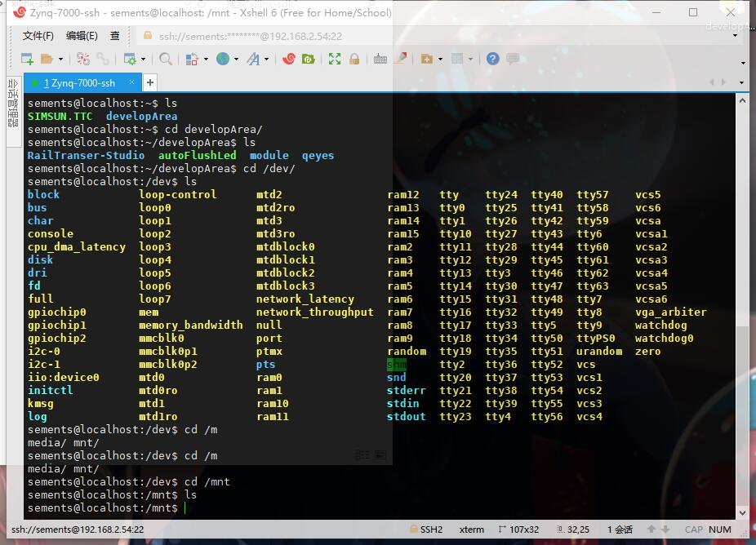Click the speech bubble feedback icon
Image resolution: width=756 pixels, height=545 pixels.
pos(513,59)
